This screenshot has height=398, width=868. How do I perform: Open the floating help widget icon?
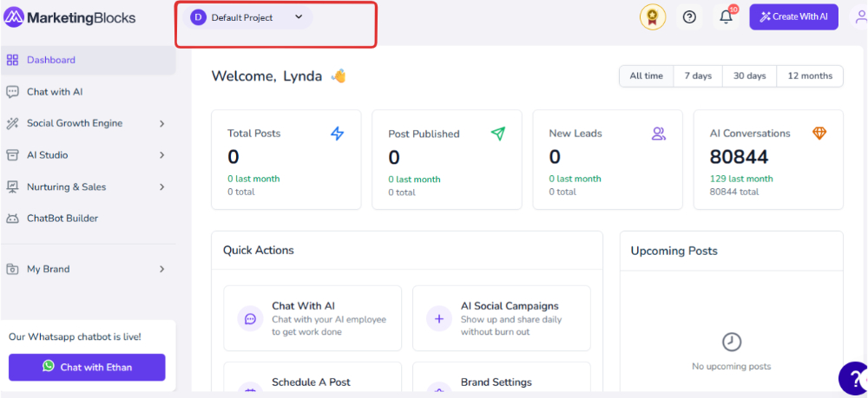[854, 378]
